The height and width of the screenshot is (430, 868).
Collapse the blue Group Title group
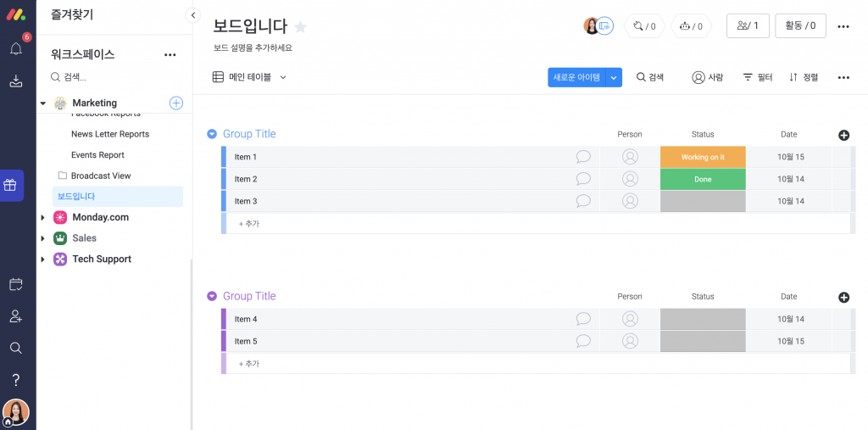point(211,133)
